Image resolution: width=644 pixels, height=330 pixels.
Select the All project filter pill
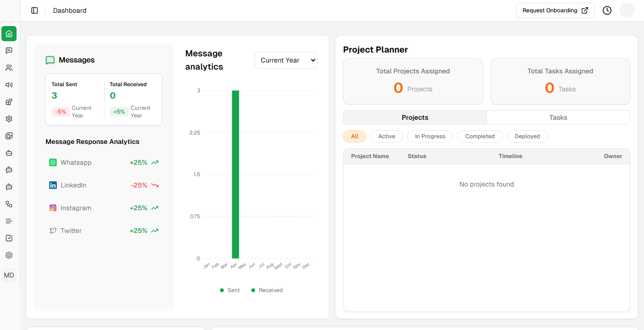coord(355,136)
